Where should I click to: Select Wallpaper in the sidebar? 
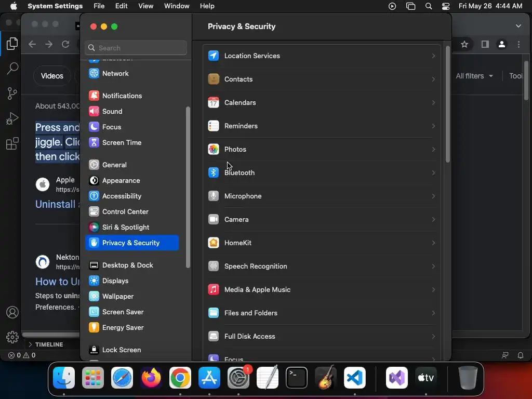[132, 297]
